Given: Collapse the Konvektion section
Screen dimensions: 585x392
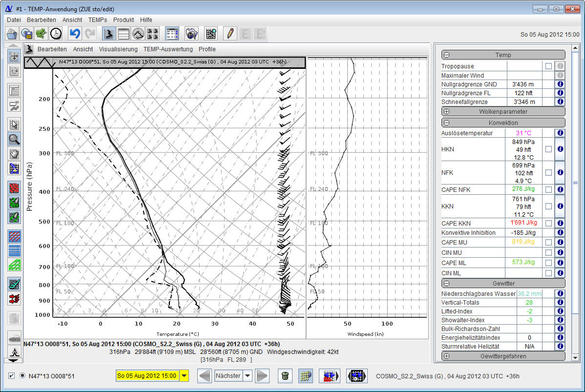Looking at the screenshot, I should click(x=446, y=123).
